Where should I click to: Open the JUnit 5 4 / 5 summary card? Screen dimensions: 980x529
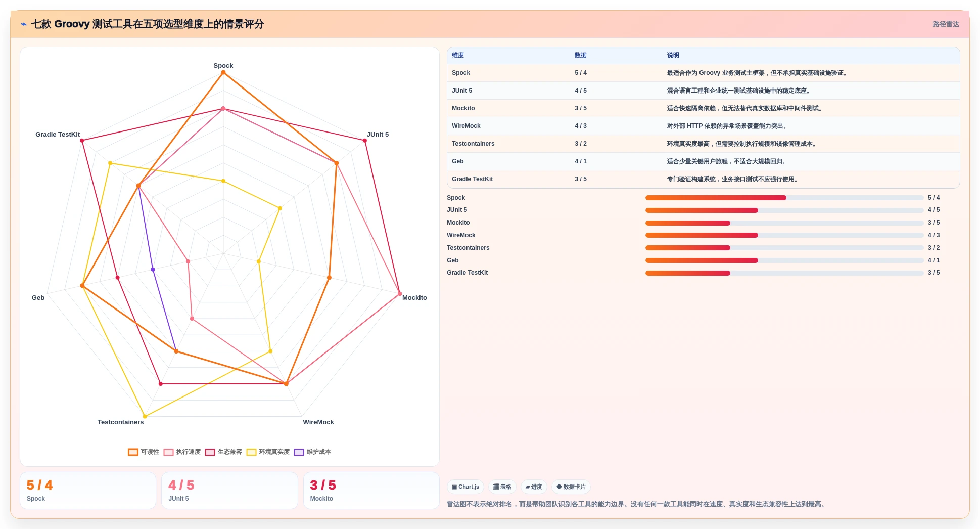[x=229, y=491]
